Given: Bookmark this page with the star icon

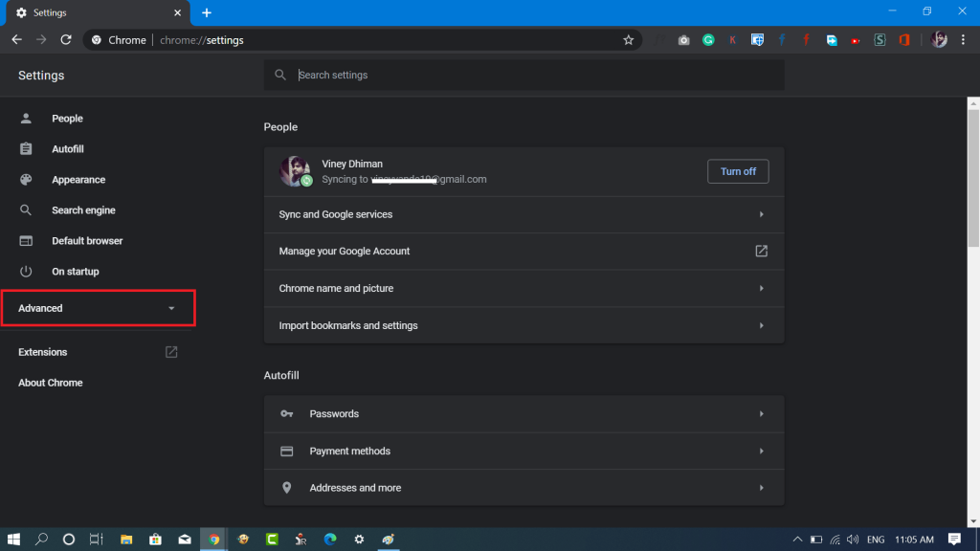Looking at the screenshot, I should pyautogui.click(x=628, y=40).
